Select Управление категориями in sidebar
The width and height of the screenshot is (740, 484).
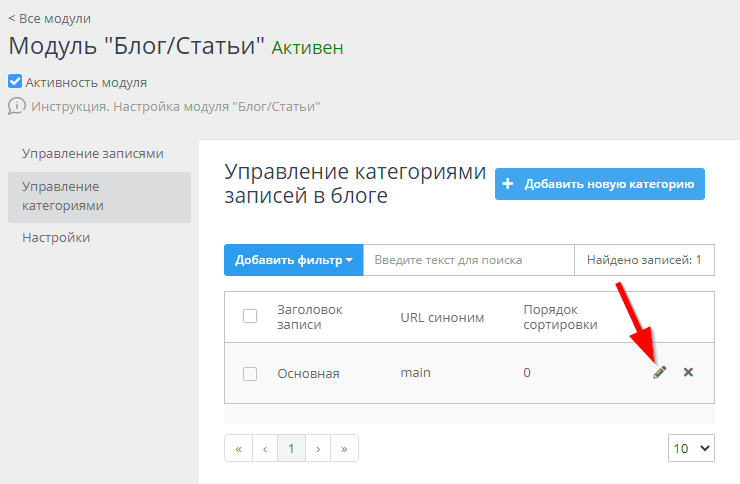click(98, 196)
